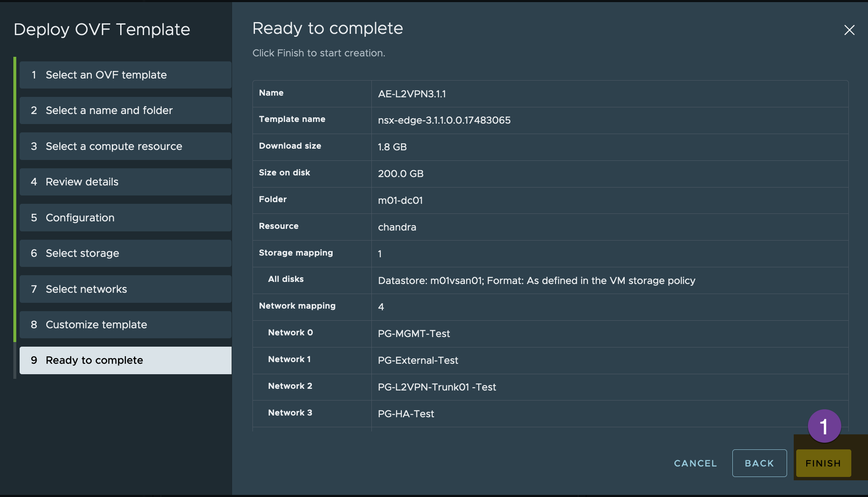Image resolution: width=868 pixels, height=497 pixels.
Task: Open step 6 Select storage
Action: click(126, 253)
